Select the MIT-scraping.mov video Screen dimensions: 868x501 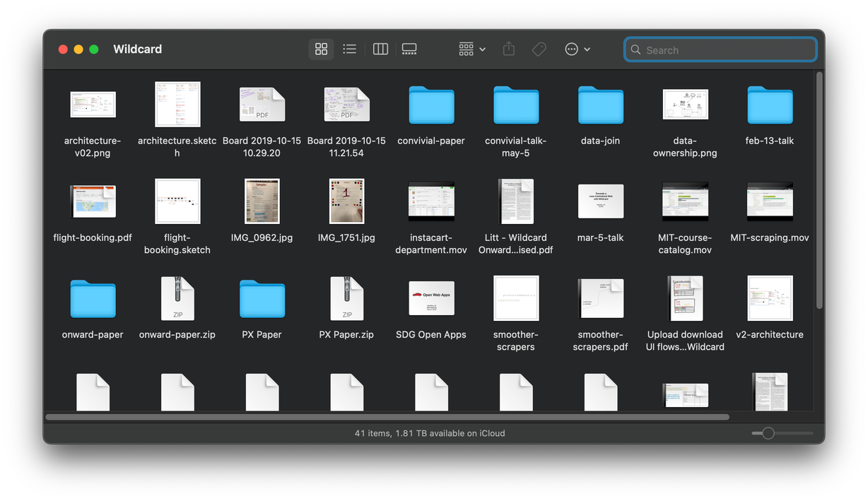tap(770, 201)
